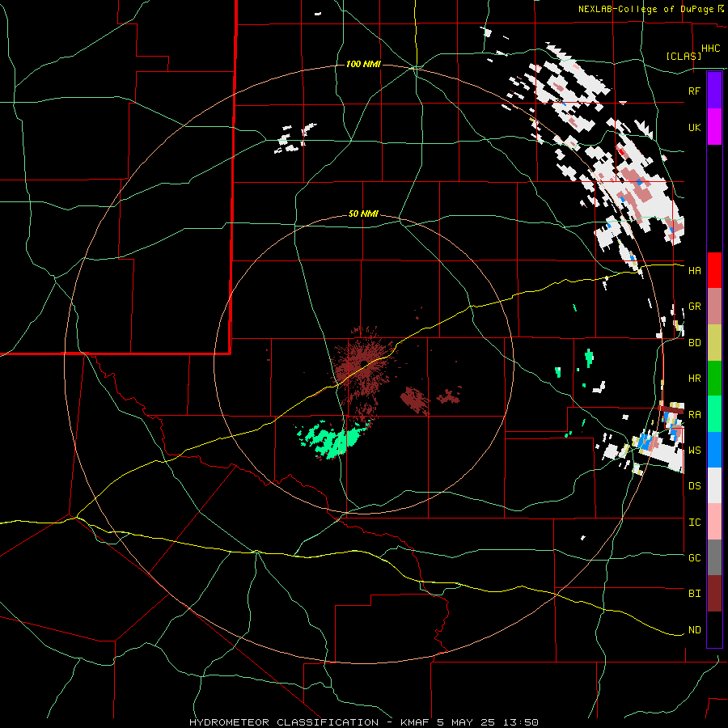
Task: Click the "100 NMI" range ring label
Action: coord(363,64)
